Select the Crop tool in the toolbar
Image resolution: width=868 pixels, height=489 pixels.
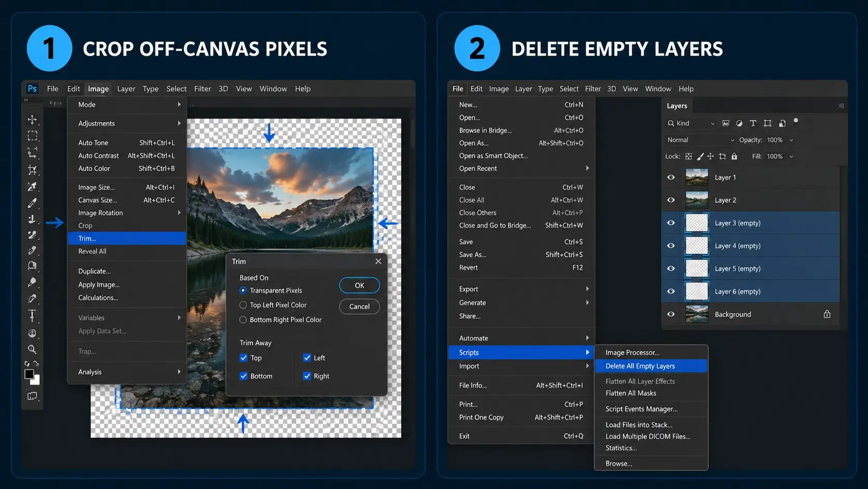coord(32,170)
